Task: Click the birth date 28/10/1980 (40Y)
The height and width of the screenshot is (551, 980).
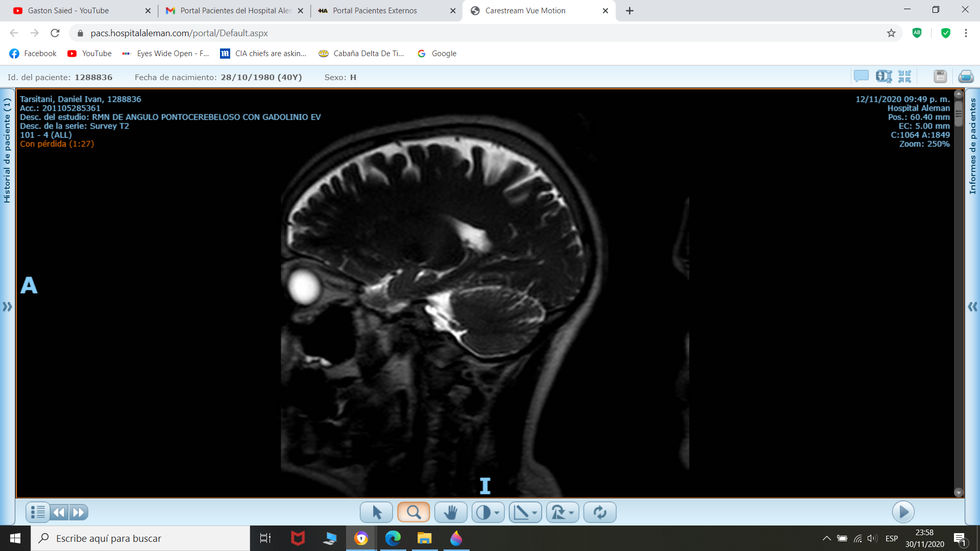Action: [261, 78]
